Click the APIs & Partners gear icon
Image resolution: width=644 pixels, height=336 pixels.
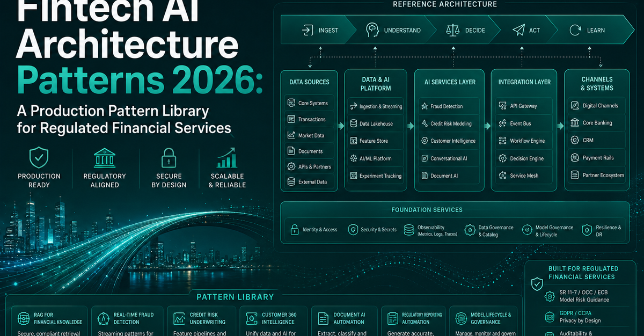[x=291, y=167]
